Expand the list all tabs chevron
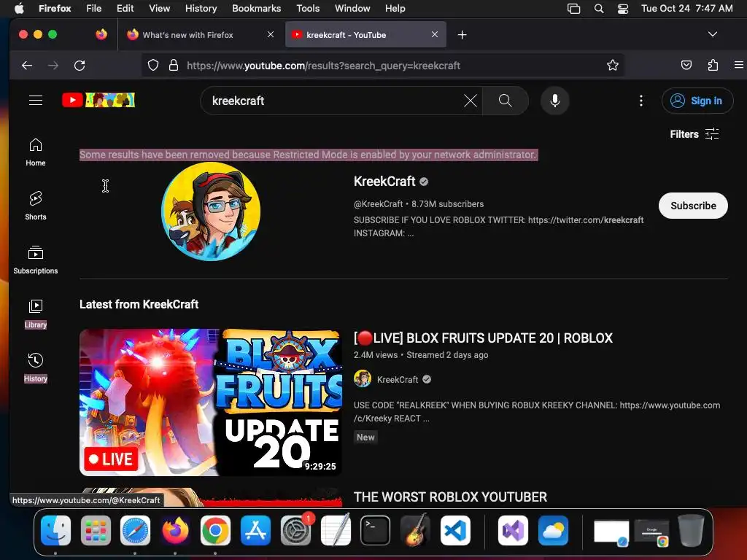Image resolution: width=747 pixels, height=560 pixels. pyautogui.click(x=712, y=34)
